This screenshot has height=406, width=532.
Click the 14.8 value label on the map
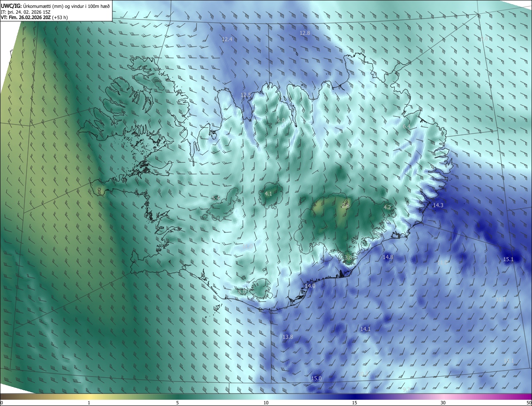pos(388,257)
